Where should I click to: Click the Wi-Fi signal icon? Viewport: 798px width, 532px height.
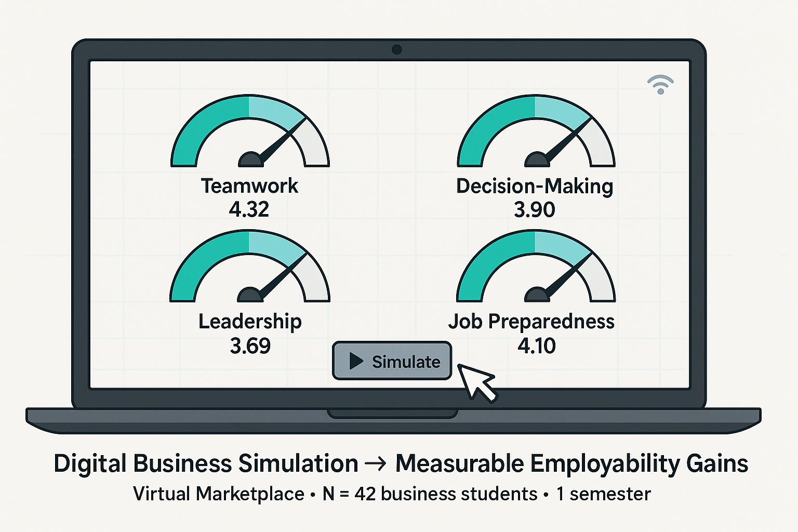660,85
